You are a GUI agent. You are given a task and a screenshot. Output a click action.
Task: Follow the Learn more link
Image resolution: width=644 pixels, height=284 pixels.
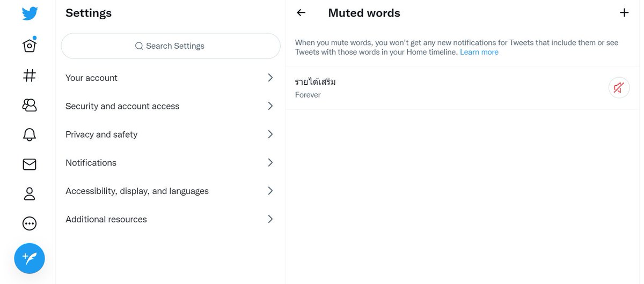[479, 52]
